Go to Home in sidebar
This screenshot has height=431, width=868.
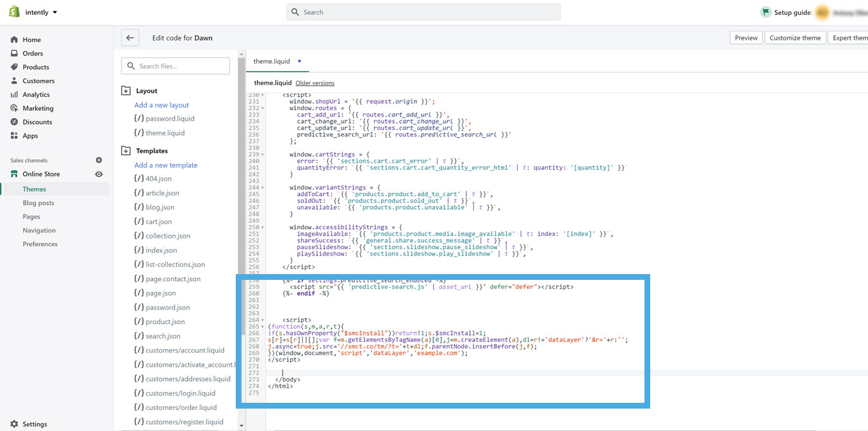(x=31, y=40)
